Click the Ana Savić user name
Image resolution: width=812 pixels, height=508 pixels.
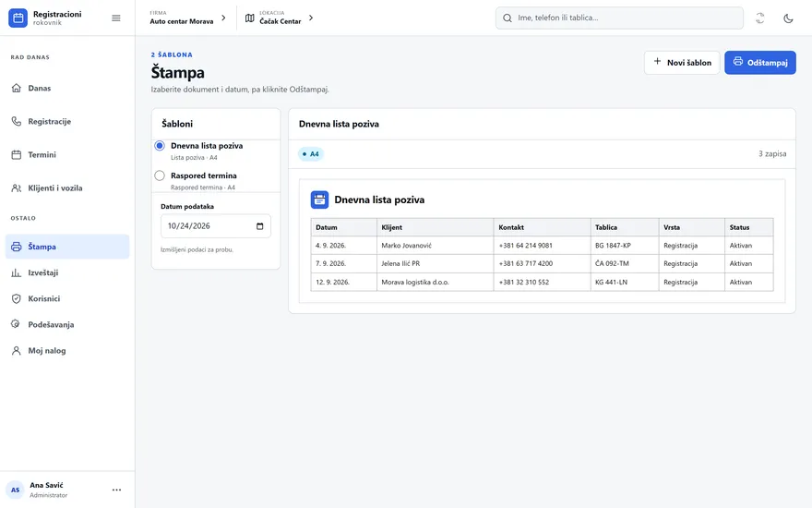click(47, 485)
